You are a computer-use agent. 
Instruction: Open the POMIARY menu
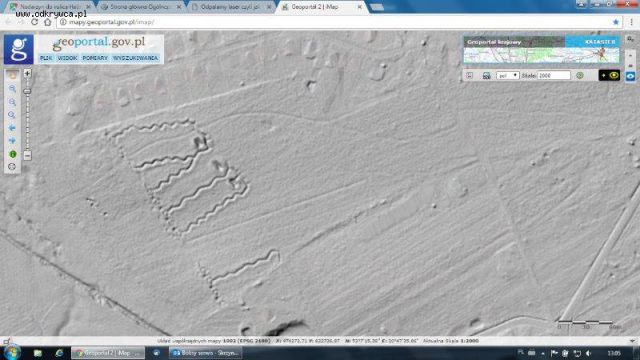[95, 58]
